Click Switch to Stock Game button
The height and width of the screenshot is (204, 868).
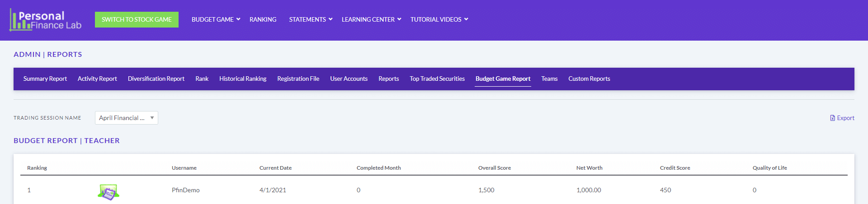click(x=137, y=19)
